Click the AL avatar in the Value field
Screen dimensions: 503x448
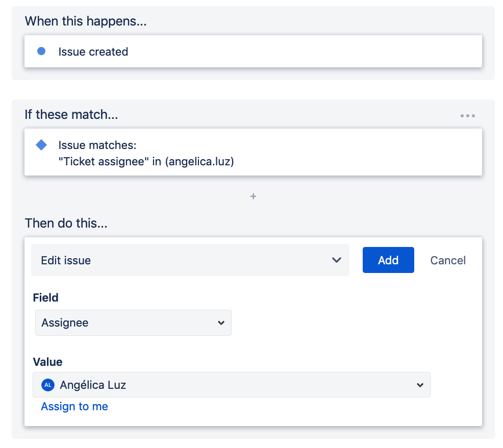[x=48, y=385]
